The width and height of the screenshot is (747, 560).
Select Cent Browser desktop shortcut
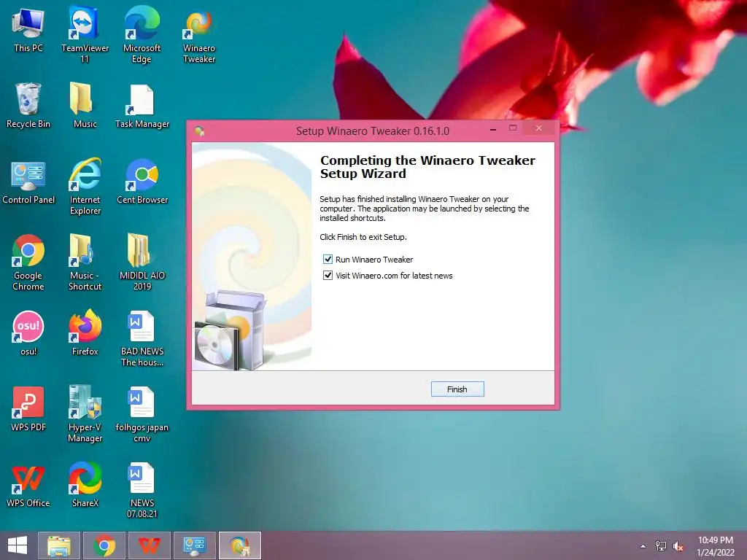(x=142, y=182)
